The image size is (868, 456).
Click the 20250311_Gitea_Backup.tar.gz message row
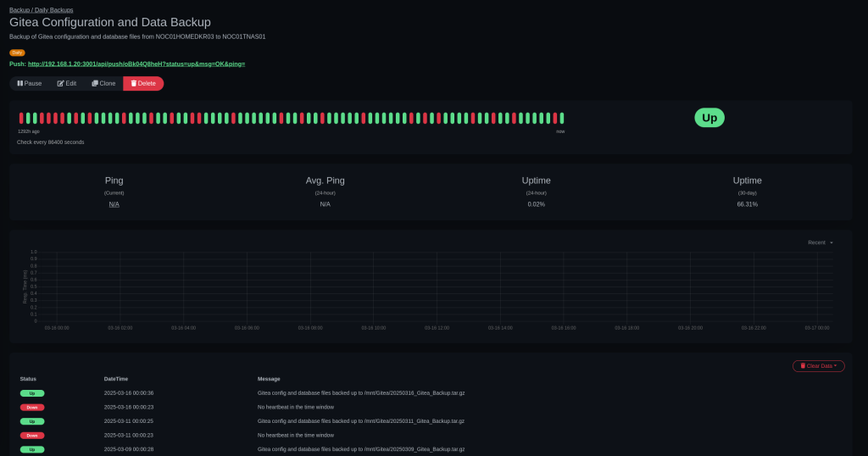[360, 421]
